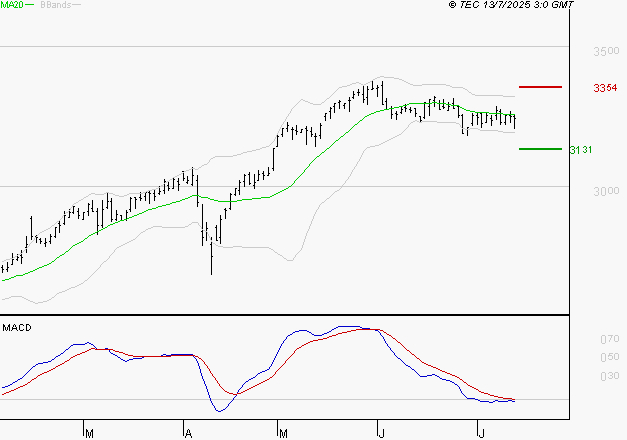Click the 070 MACD scale label
627x440 pixels.
(x=610, y=339)
